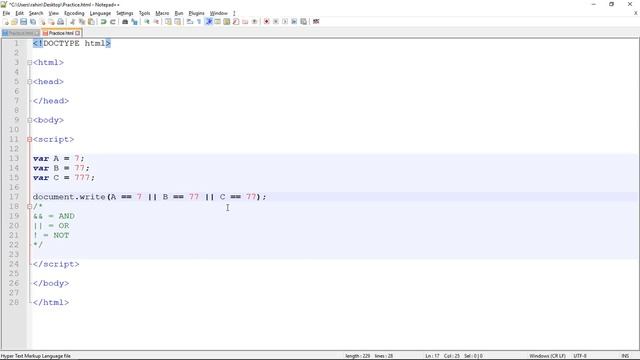Screen dimensions: 640x360
Task: Toggle Synchronize Vertical Scrolling icon
Action: 168,22
